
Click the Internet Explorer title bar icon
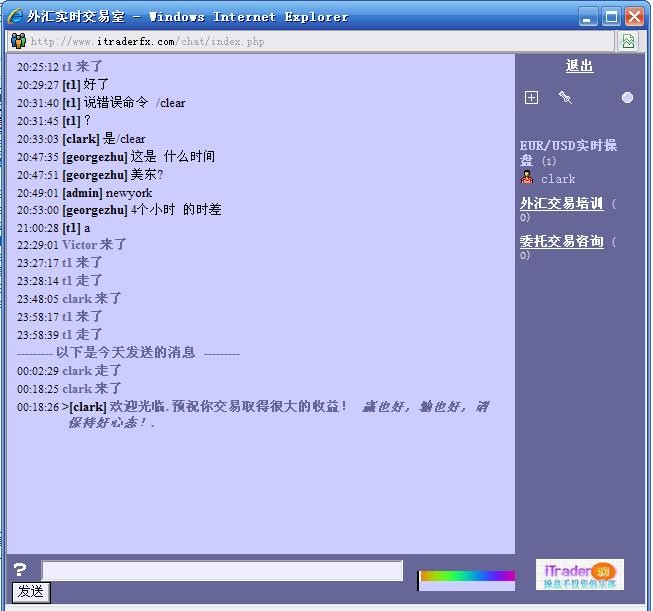[x=15, y=16]
